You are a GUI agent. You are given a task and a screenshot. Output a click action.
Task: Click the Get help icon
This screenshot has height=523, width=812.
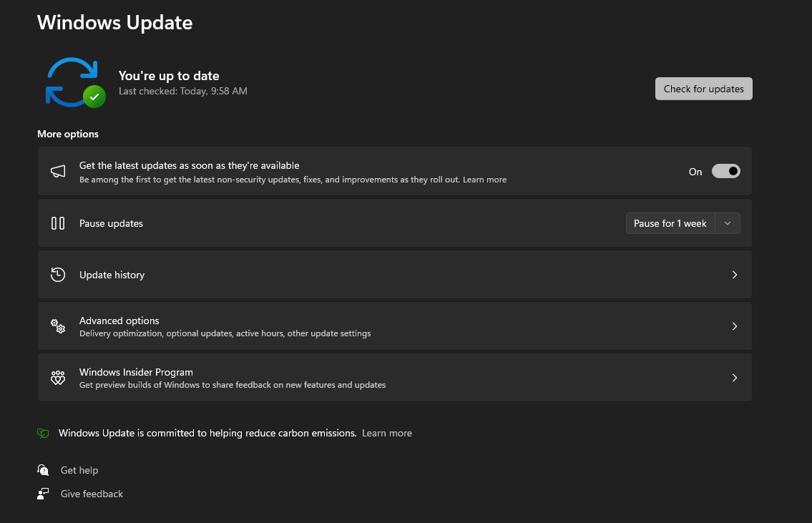click(x=44, y=470)
